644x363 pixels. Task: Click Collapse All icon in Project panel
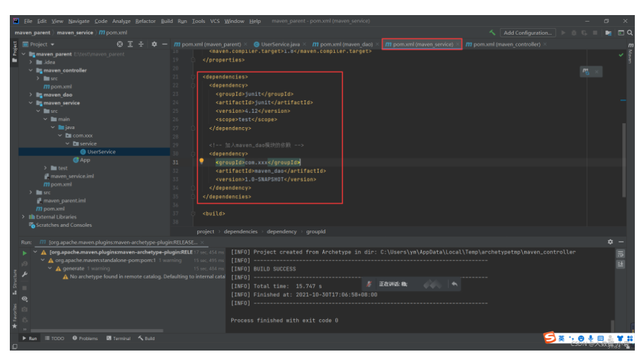(x=142, y=45)
